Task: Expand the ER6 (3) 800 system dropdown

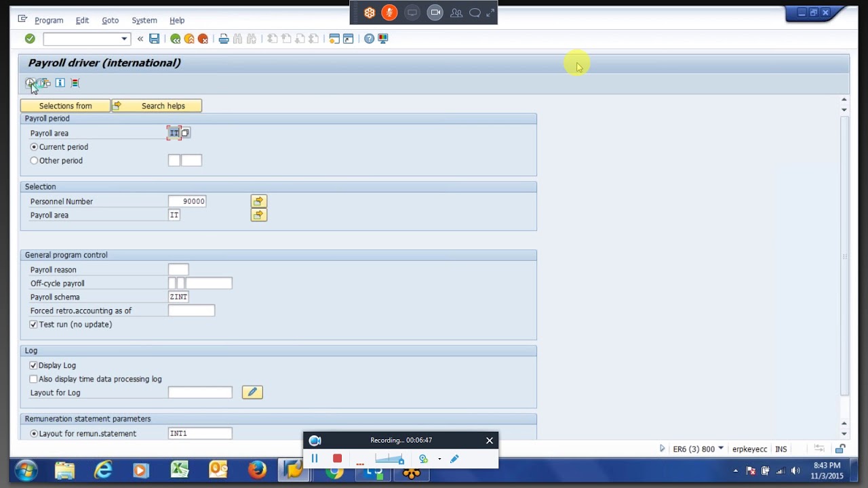Action: click(x=721, y=449)
